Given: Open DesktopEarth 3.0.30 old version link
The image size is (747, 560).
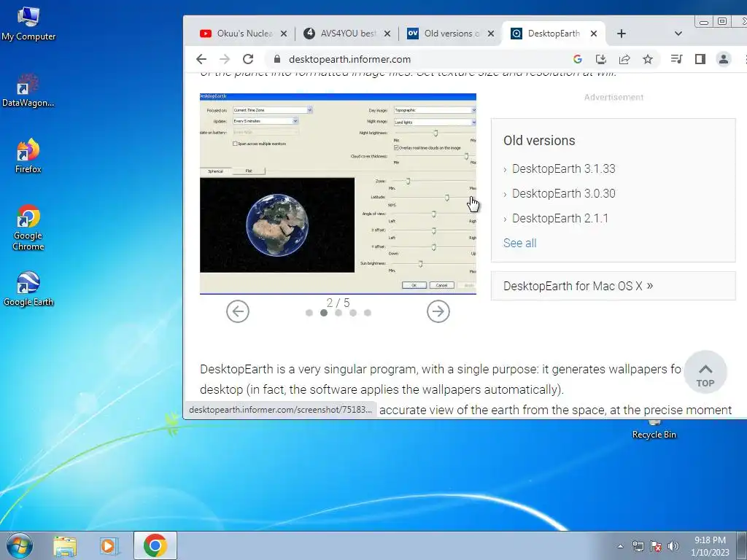Looking at the screenshot, I should pos(564,193).
